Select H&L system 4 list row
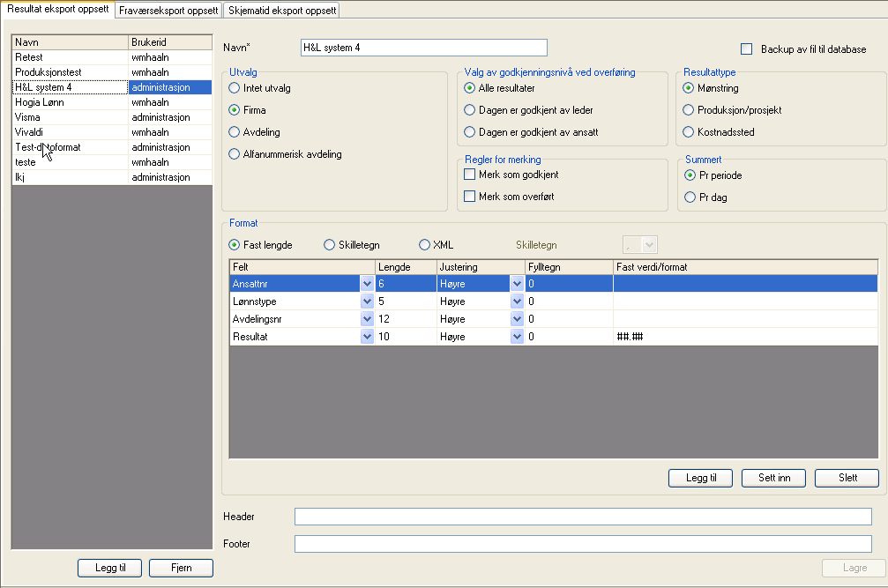 (x=112, y=87)
